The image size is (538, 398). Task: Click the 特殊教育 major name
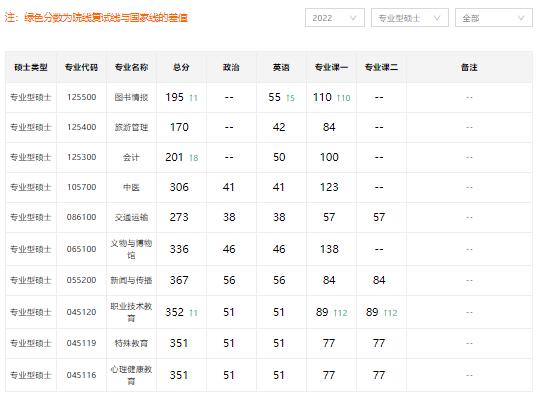click(x=131, y=343)
